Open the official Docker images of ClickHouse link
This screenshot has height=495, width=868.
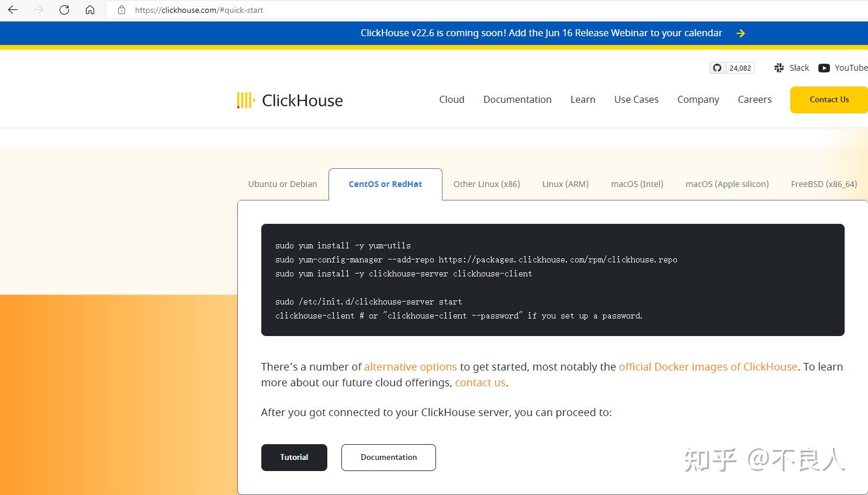[x=708, y=366]
